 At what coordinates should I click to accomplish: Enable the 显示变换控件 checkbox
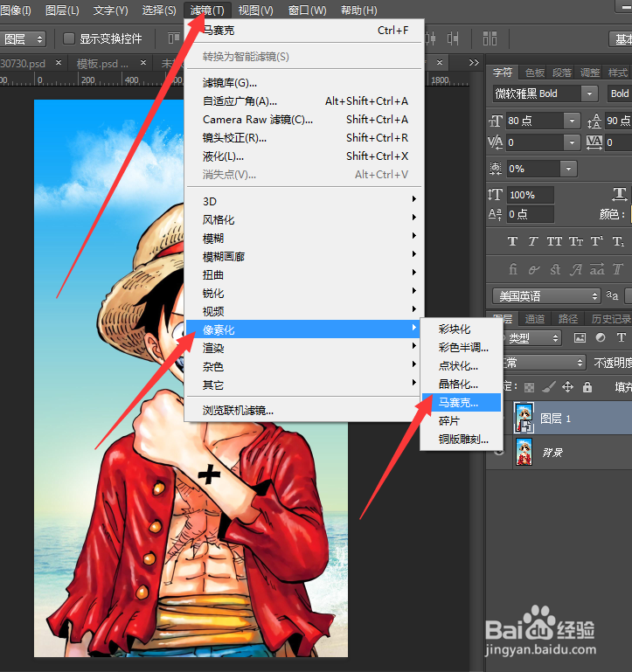coord(68,38)
